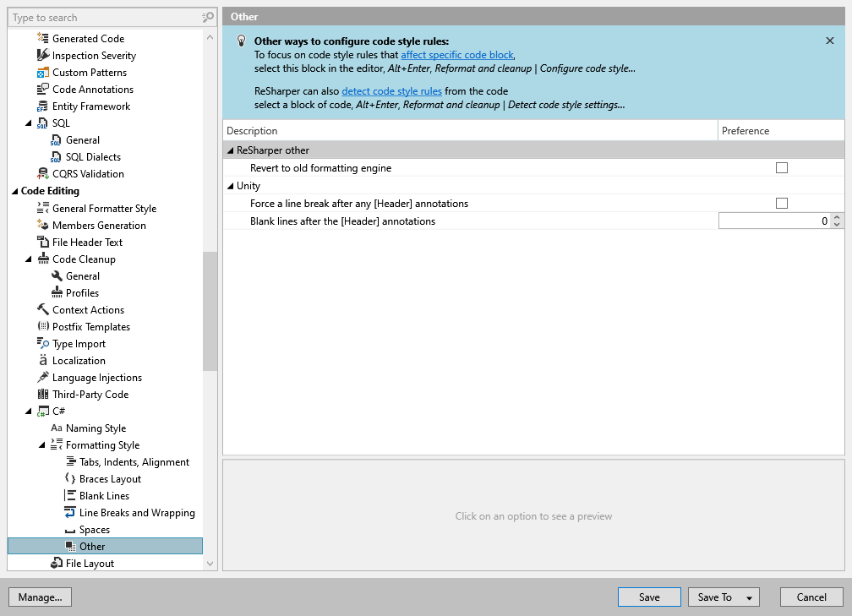This screenshot has width=852, height=616.
Task: Click the Custom Patterns icon
Action: point(43,73)
